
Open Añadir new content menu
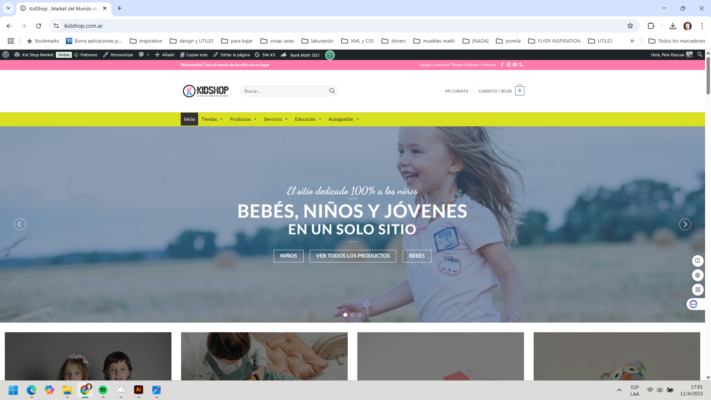[165, 55]
